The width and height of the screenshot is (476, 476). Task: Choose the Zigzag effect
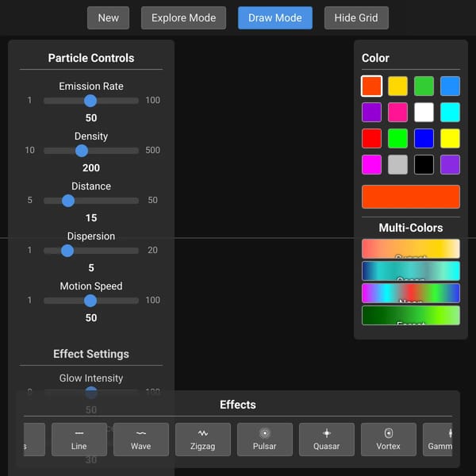point(203,440)
